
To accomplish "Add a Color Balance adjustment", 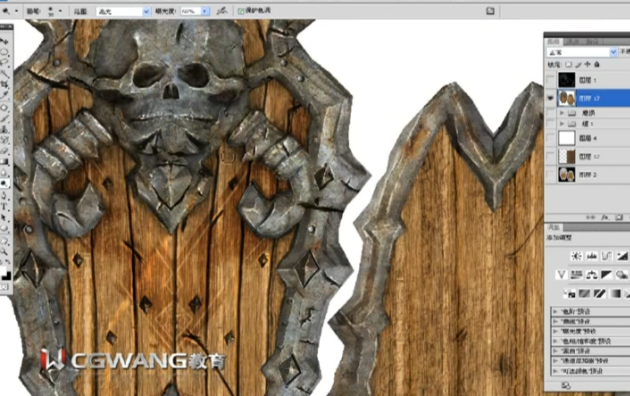I will (x=591, y=275).
